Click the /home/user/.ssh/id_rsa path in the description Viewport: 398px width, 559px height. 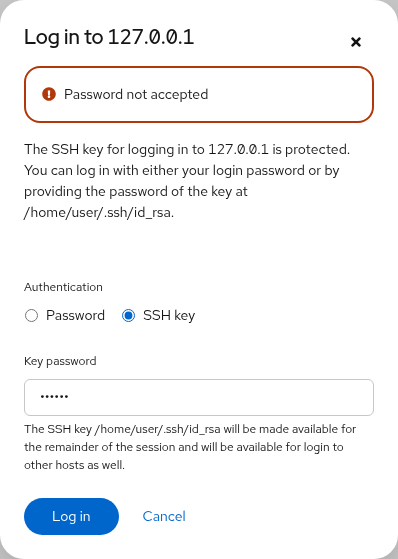(99, 212)
